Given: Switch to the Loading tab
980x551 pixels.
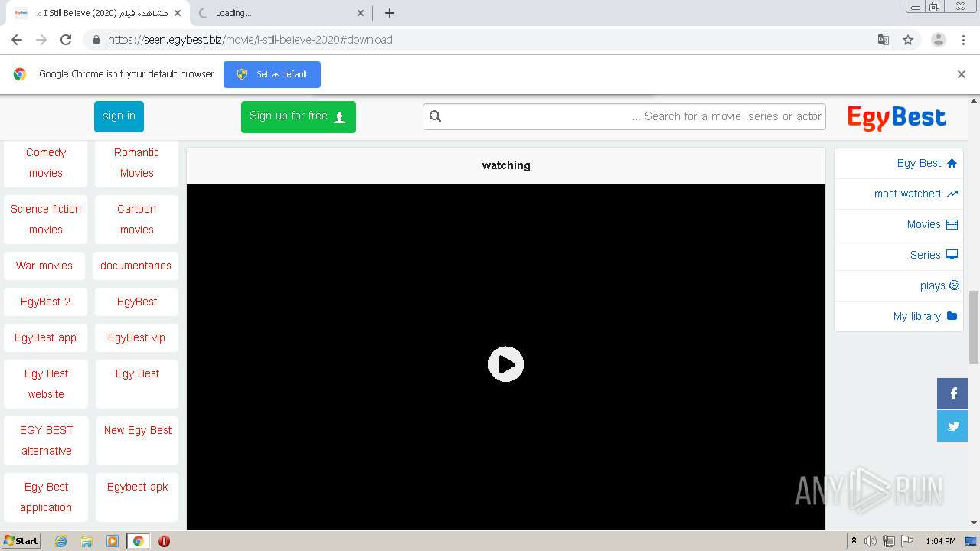Looking at the screenshot, I should [279, 13].
